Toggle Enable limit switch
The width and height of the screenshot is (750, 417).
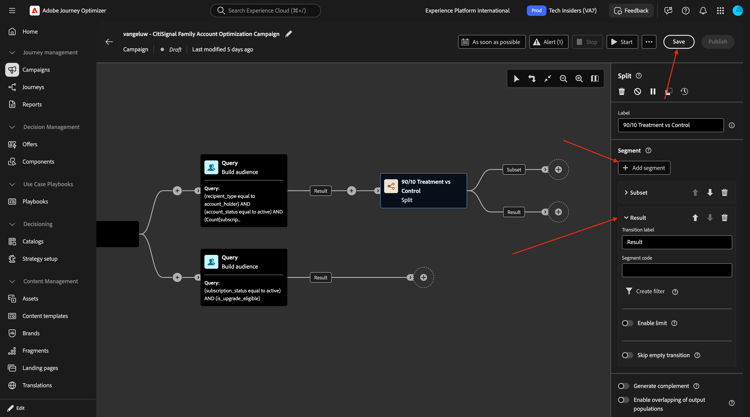[x=627, y=323]
